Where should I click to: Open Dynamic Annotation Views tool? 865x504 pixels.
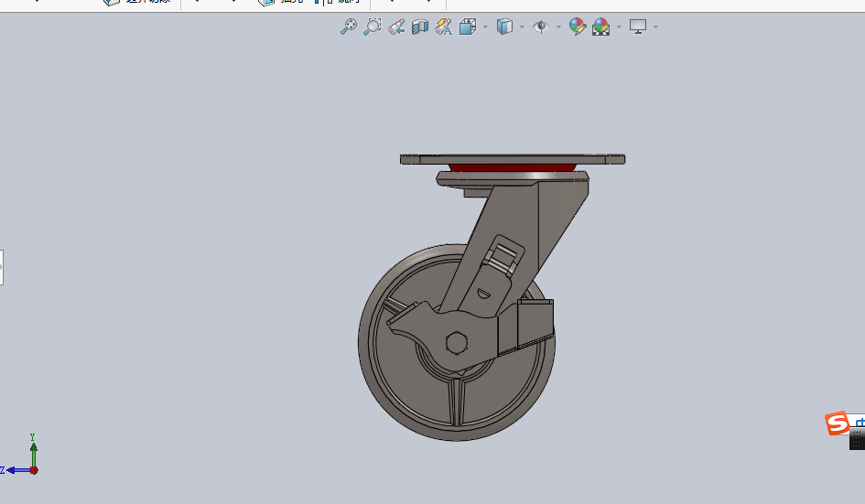[x=444, y=27]
